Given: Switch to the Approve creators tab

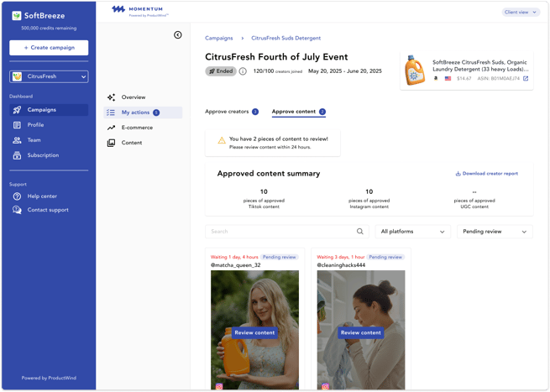Looking at the screenshot, I should (232, 112).
